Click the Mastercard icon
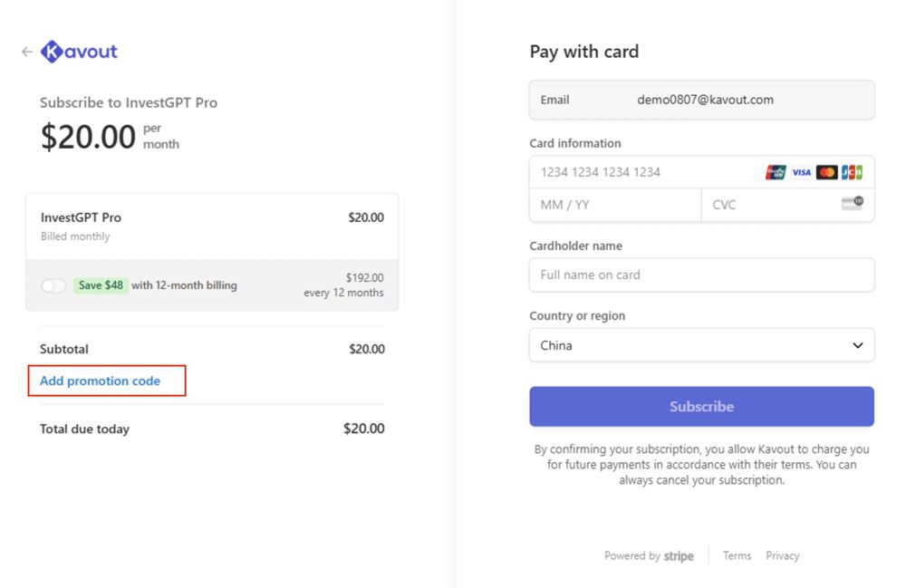Screen dimensions: 906x588 click(x=826, y=172)
